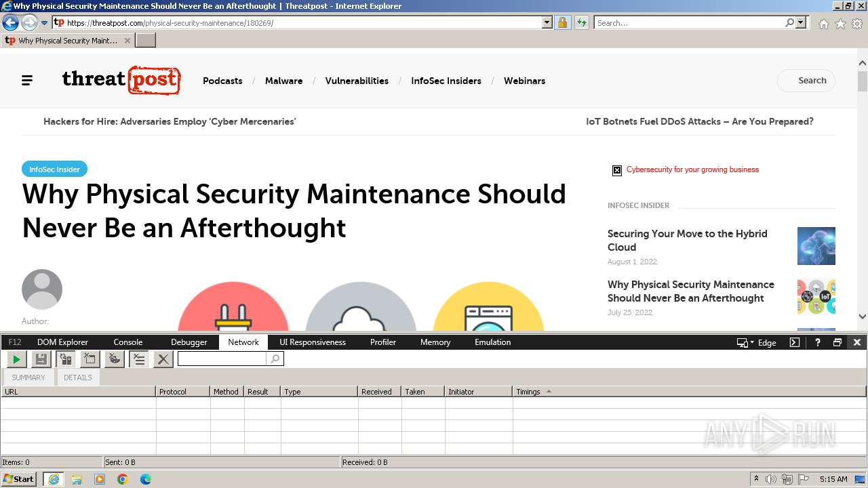Click the network filter search box

pyautogui.click(x=222, y=359)
